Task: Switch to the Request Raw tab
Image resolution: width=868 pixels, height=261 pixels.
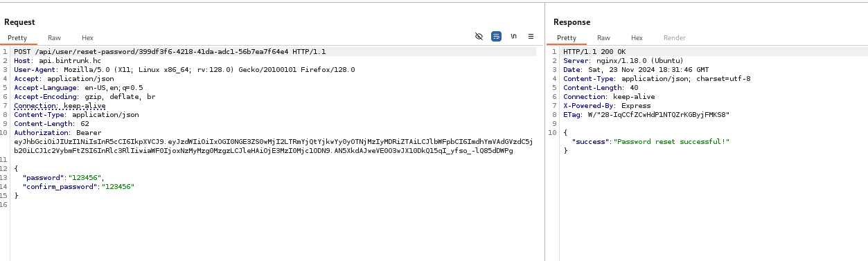Action: pyautogui.click(x=54, y=38)
